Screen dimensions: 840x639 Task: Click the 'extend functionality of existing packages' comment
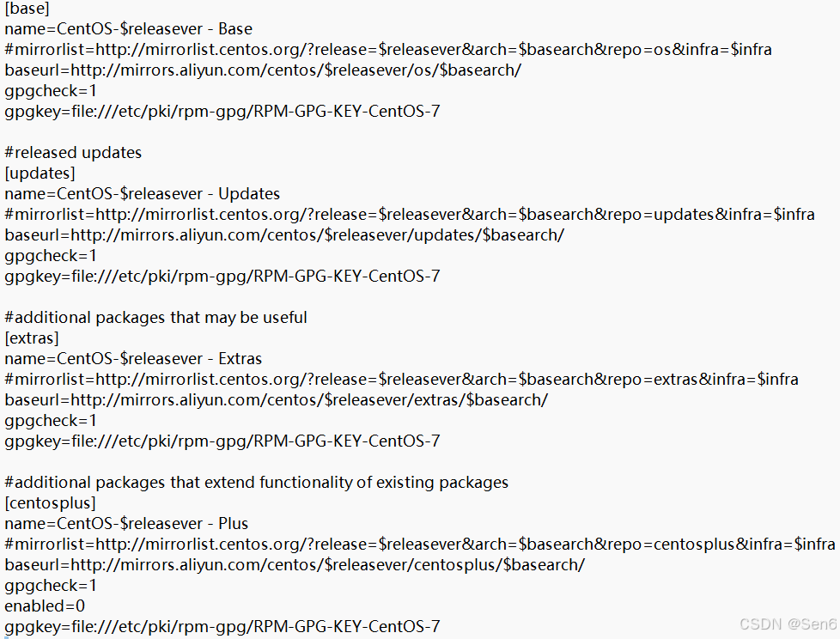[x=256, y=483]
